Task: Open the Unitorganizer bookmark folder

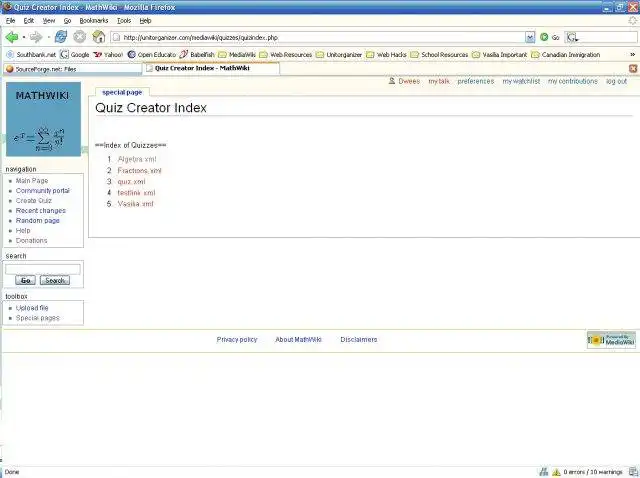Action: coord(339,54)
